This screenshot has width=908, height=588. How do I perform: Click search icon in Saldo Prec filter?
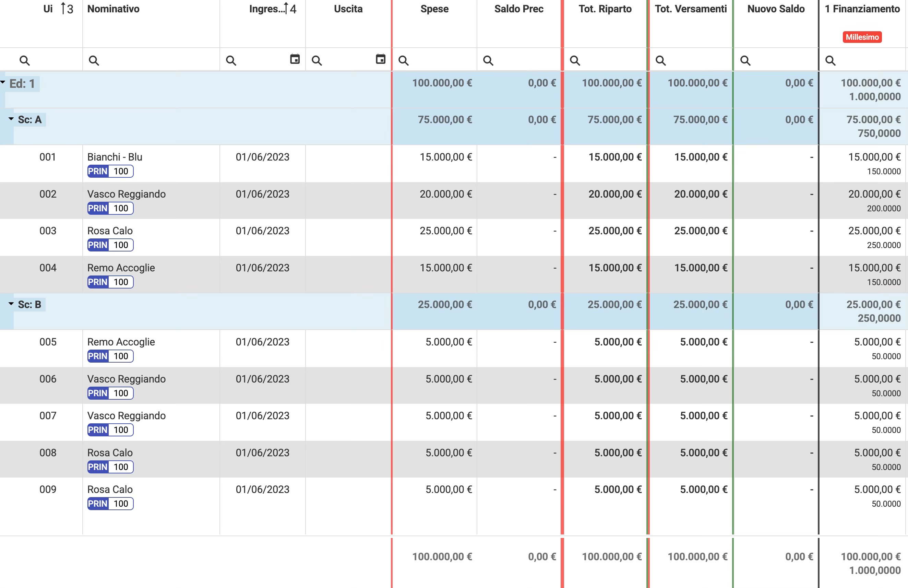(x=488, y=60)
